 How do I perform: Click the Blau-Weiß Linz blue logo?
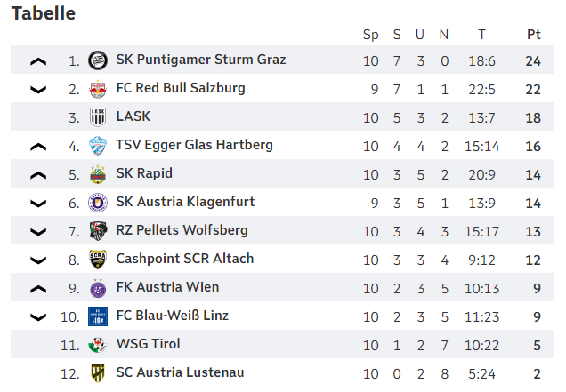pyautogui.click(x=98, y=316)
